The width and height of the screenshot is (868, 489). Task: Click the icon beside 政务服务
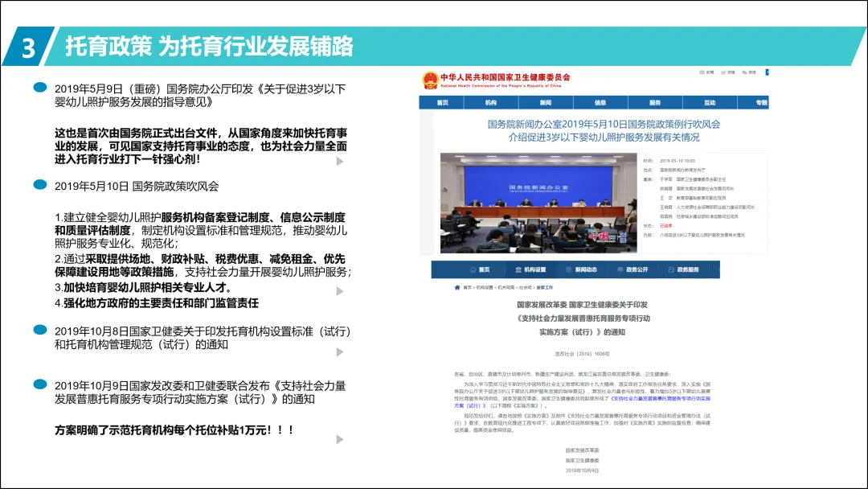(671, 269)
